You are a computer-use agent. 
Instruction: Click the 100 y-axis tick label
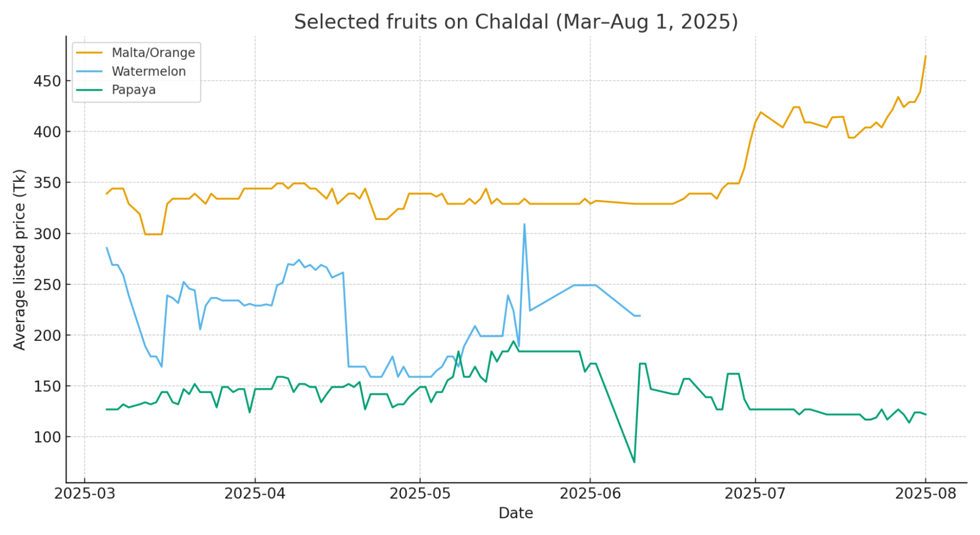tap(47, 437)
